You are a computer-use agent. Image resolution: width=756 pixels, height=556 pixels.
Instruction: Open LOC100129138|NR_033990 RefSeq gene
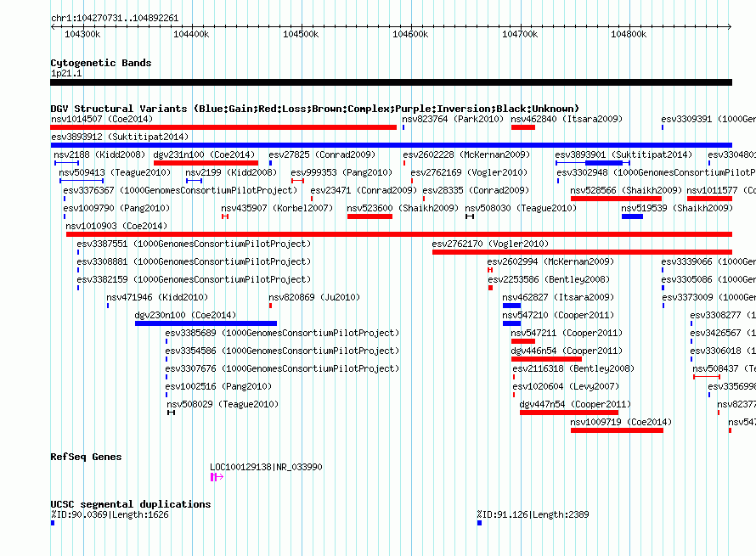(x=266, y=467)
